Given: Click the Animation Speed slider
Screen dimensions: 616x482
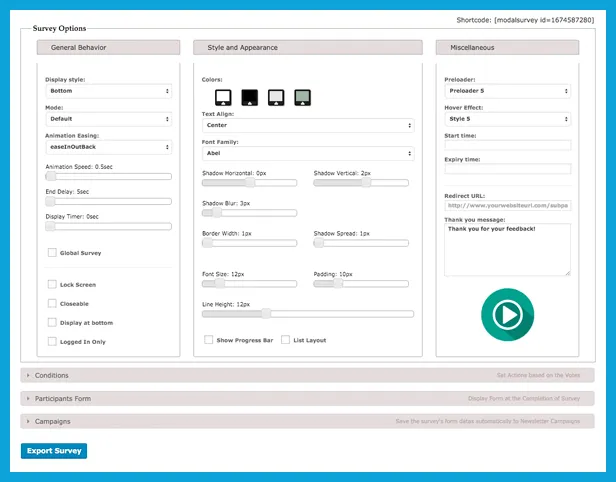Looking at the screenshot, I should click(x=108, y=176).
